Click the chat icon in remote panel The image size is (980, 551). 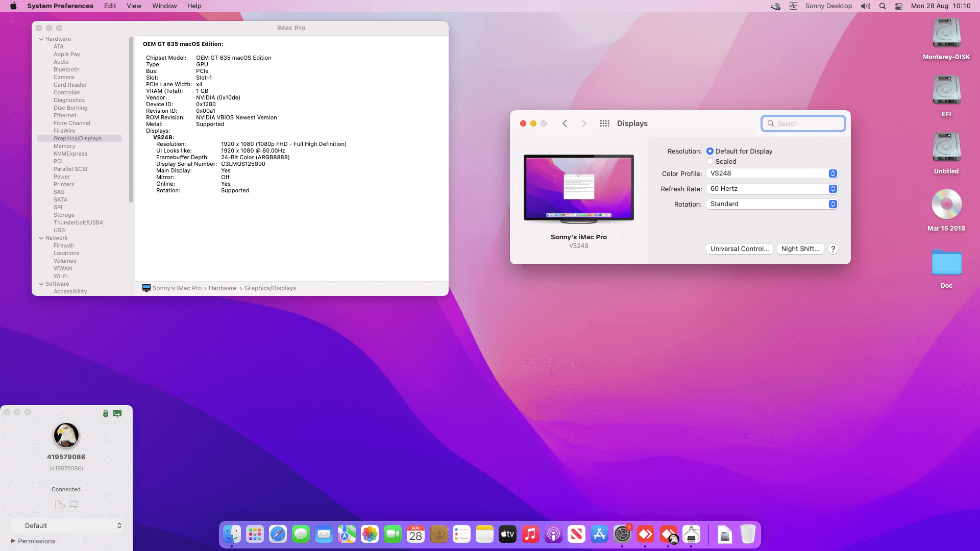[x=73, y=505]
